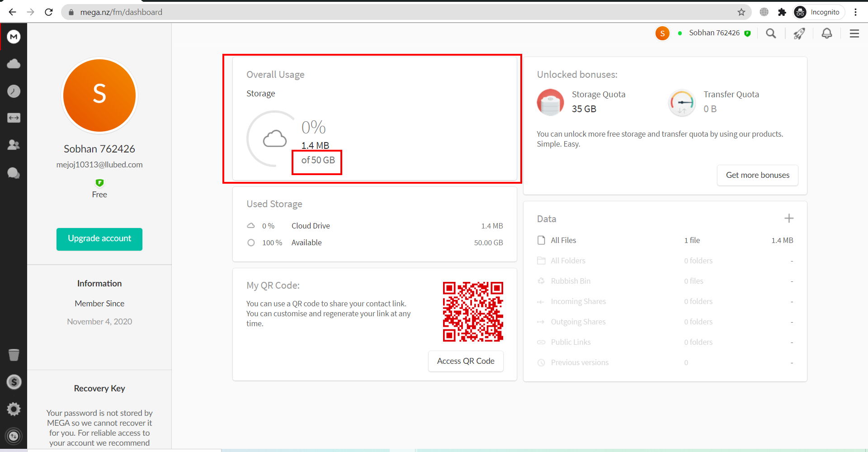Open Recents clock icon in sidebar
Image resolution: width=868 pixels, height=452 pixels.
[14, 91]
